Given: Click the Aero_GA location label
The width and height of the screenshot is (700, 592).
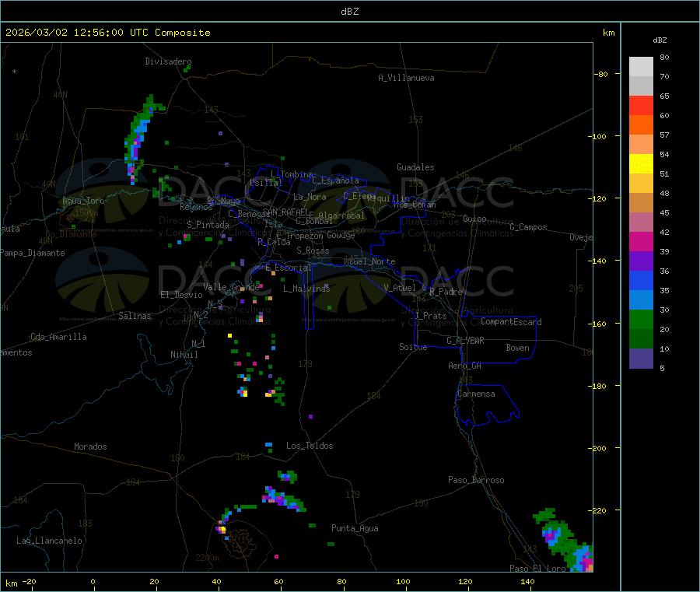Looking at the screenshot, I should point(465,366).
